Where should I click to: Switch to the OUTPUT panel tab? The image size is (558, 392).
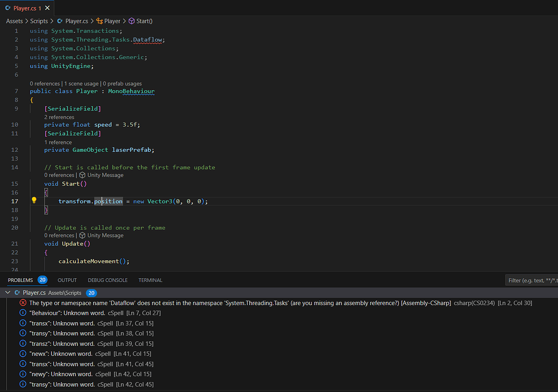[x=67, y=280]
